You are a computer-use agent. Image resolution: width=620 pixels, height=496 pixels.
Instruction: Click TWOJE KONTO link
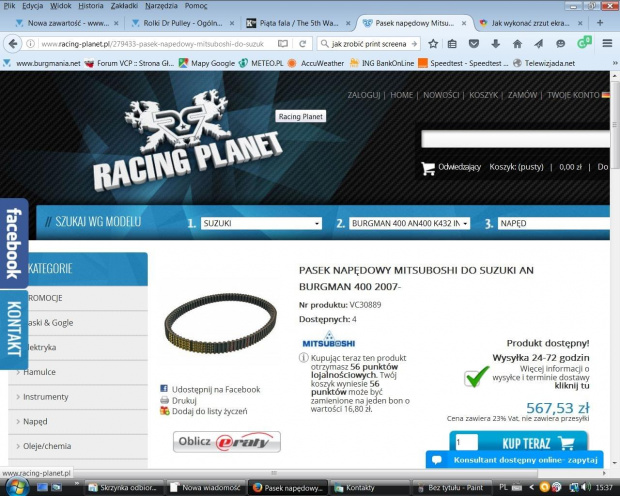coord(573,95)
